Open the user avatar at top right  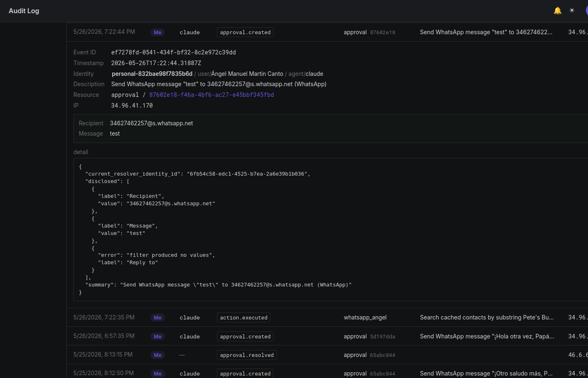(586, 11)
